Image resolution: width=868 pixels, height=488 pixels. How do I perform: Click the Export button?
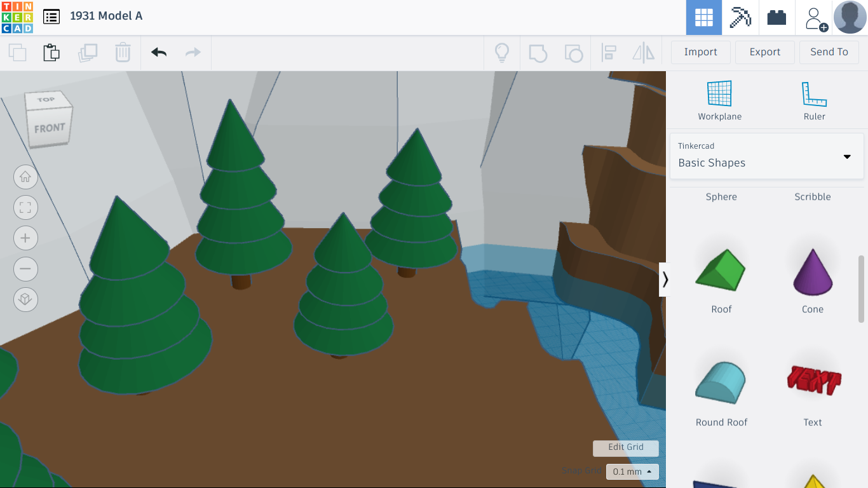point(765,52)
